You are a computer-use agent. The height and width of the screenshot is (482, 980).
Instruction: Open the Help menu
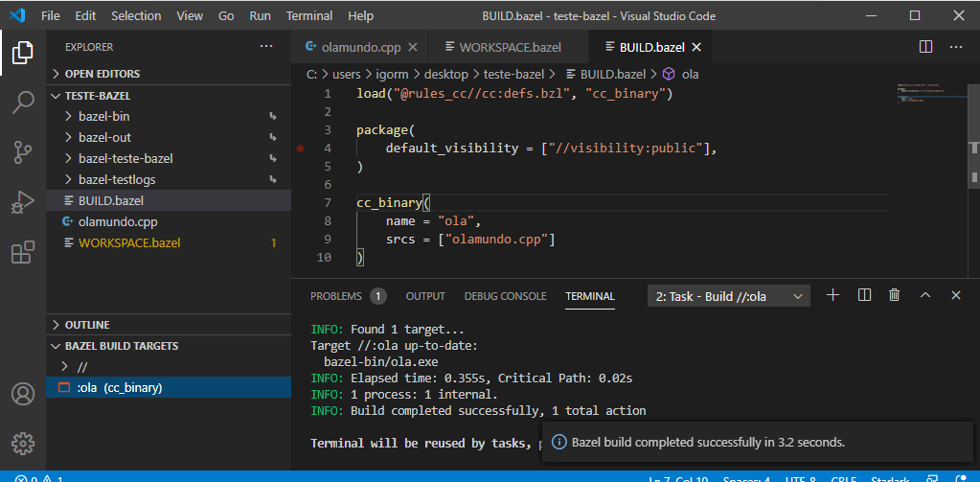360,15
